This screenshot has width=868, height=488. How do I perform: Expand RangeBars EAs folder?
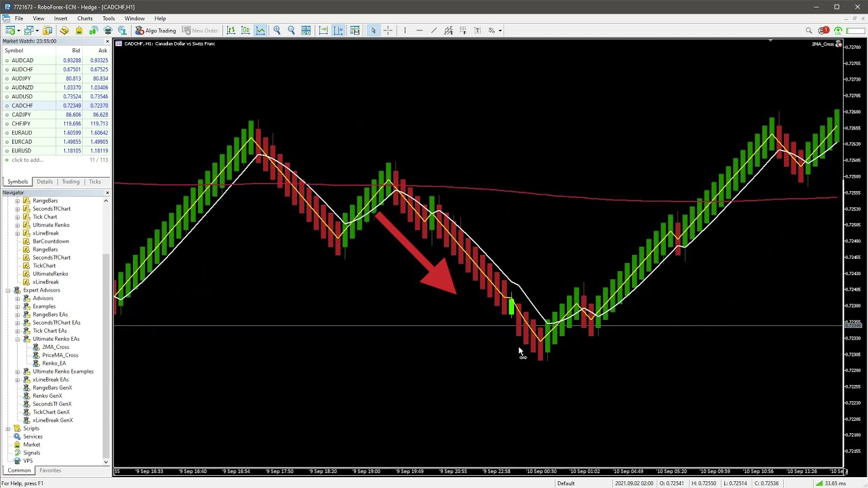pyautogui.click(x=18, y=314)
